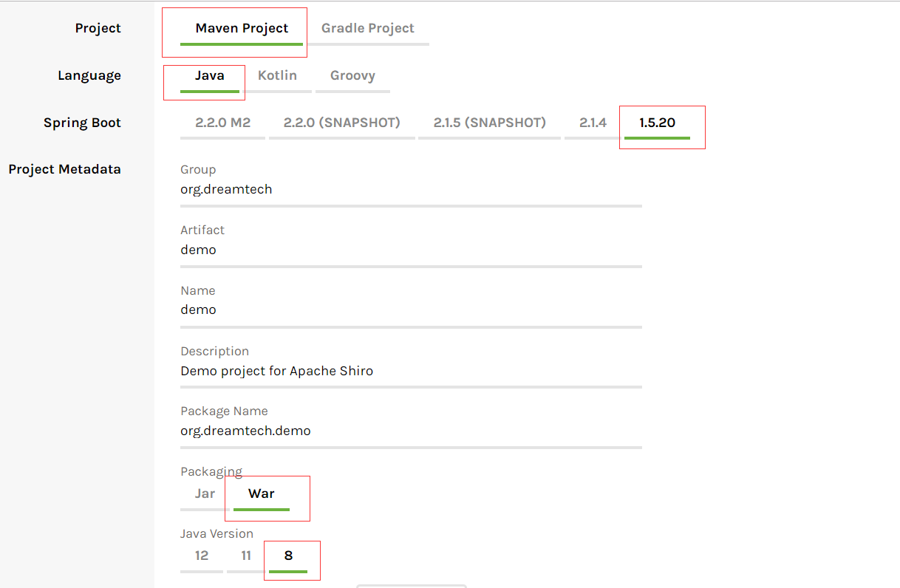The height and width of the screenshot is (588, 900).
Task: Choose Java version 8
Action: point(288,556)
